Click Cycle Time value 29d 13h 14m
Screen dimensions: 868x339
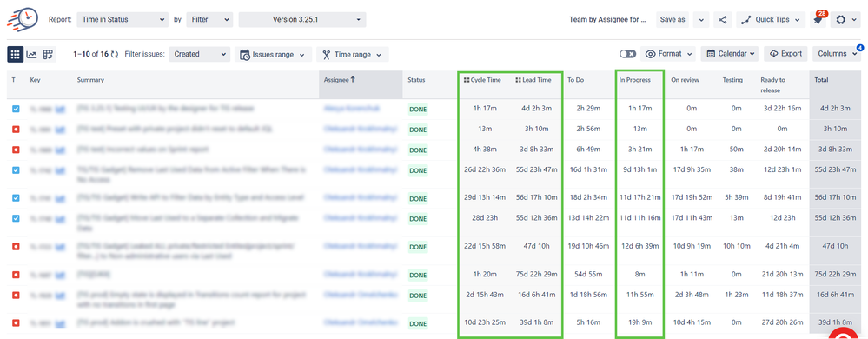point(484,198)
